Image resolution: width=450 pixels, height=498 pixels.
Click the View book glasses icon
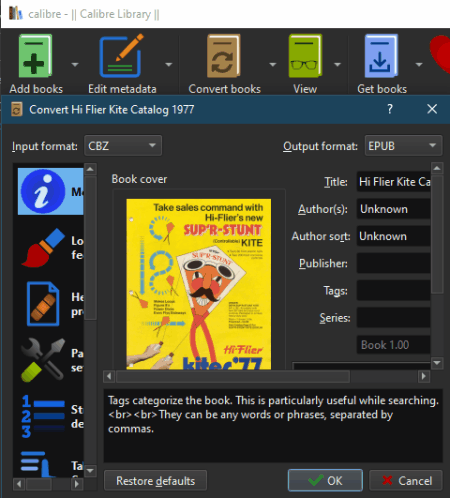pos(305,56)
